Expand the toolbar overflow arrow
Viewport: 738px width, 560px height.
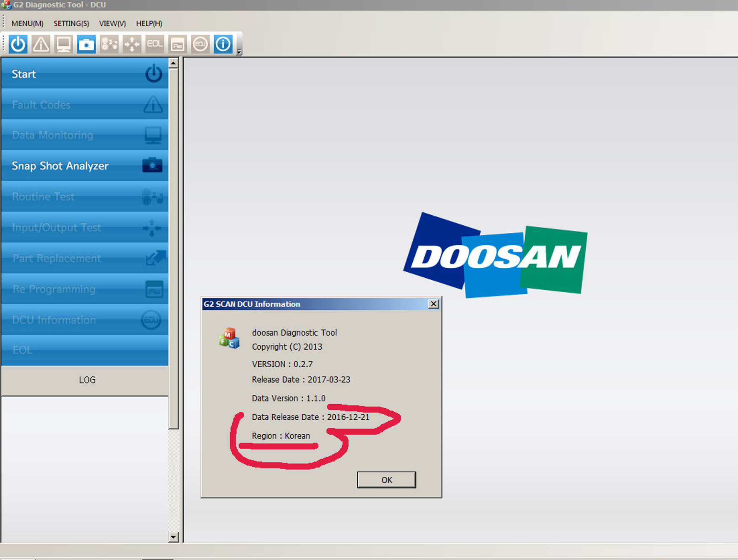tap(239, 52)
